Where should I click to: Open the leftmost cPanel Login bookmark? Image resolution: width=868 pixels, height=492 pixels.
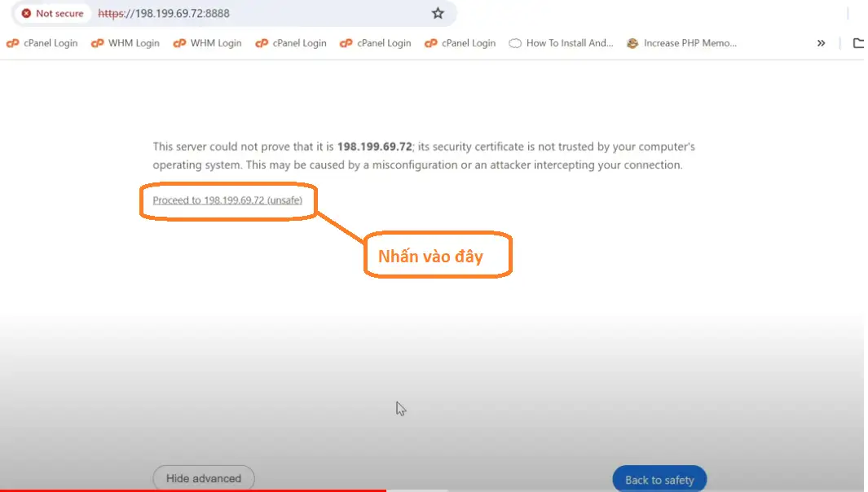(42, 43)
